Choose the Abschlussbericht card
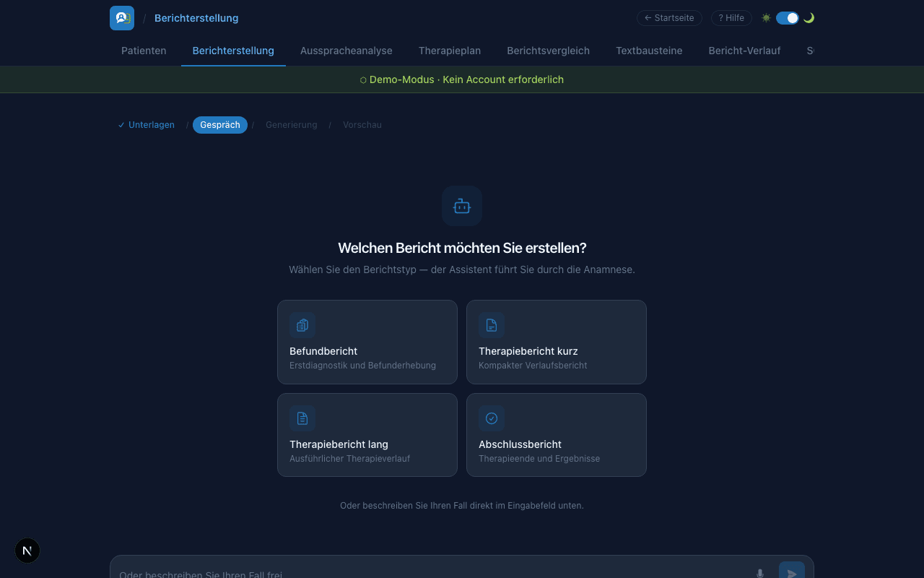The width and height of the screenshot is (924, 578). pyautogui.click(x=557, y=435)
